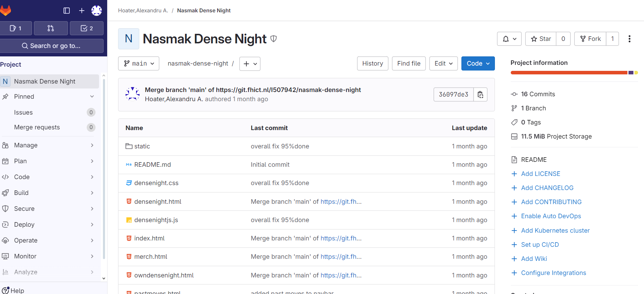Click the History button
Viewport: 644px width, 294px height.
[372, 63]
